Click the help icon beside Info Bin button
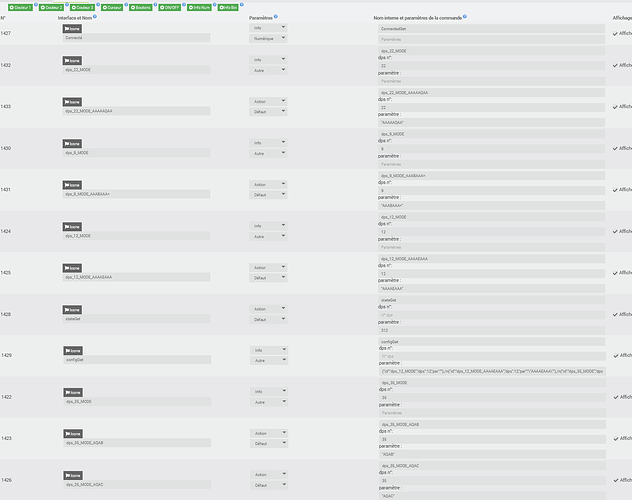Viewport: 632px width, 500px height. [242, 4]
